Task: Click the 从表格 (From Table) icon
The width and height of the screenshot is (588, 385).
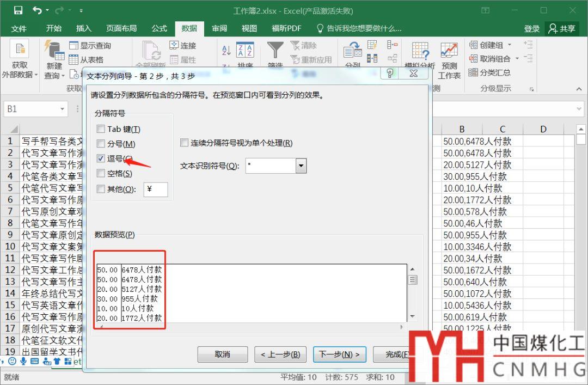Action: click(73, 59)
